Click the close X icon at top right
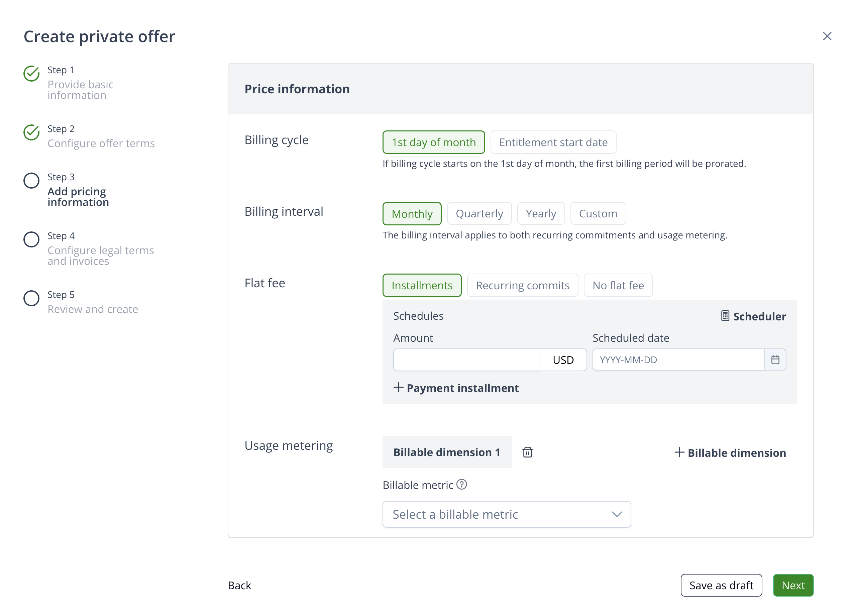 click(827, 36)
